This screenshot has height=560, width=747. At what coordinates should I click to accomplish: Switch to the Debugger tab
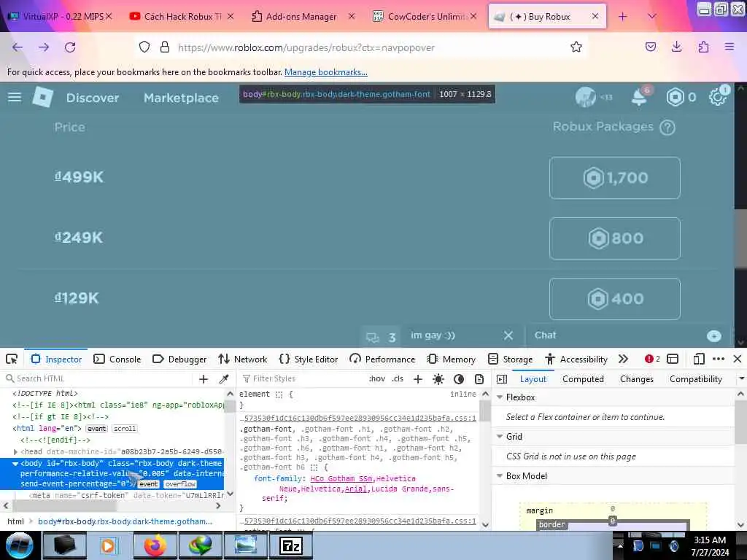point(179,359)
